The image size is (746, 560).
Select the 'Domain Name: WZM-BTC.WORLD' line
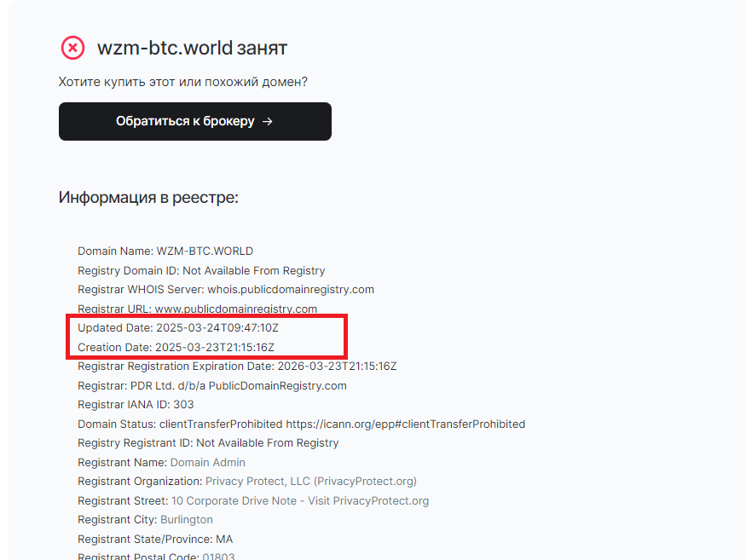click(165, 251)
